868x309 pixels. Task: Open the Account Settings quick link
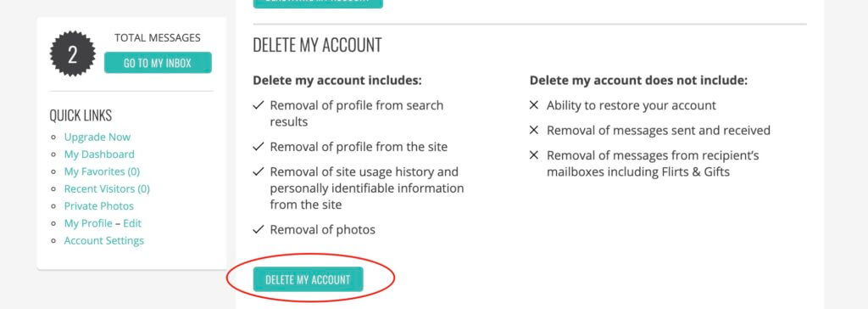click(x=104, y=240)
